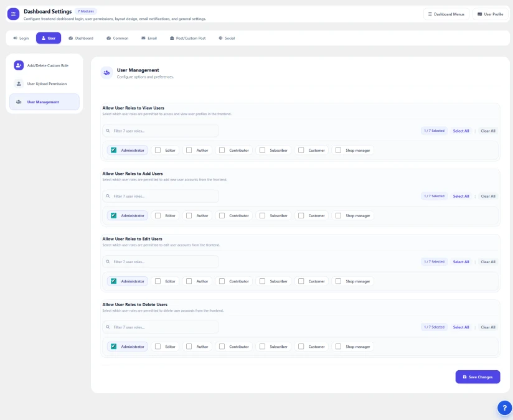Click the search icon in View Users filter

coord(108,131)
